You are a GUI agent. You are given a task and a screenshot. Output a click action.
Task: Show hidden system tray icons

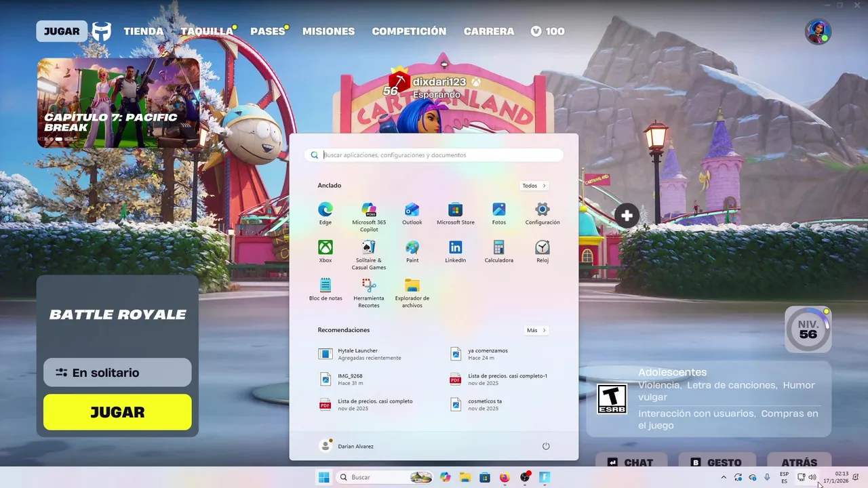tap(724, 477)
